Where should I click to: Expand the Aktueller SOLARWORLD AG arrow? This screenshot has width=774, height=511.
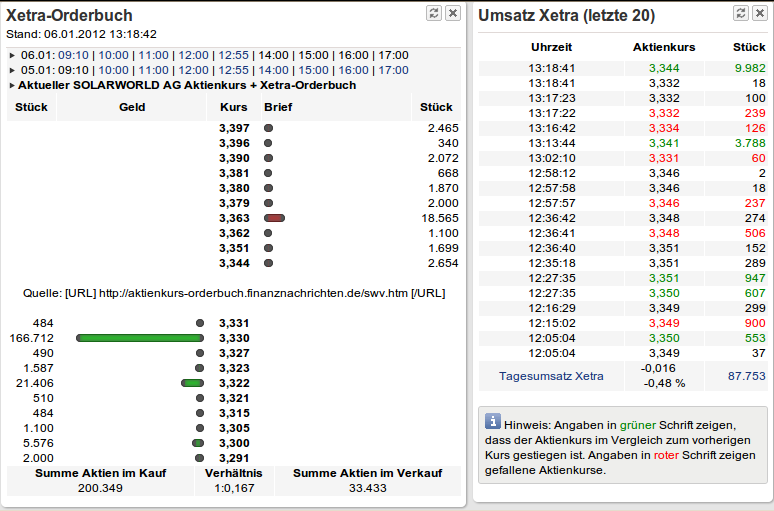(x=12, y=85)
